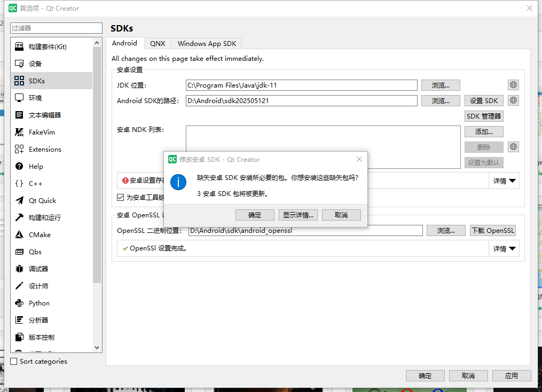Expand 详情 for OpenSSL settings status
Image resolution: width=542 pixels, height=392 pixels.
coord(504,248)
